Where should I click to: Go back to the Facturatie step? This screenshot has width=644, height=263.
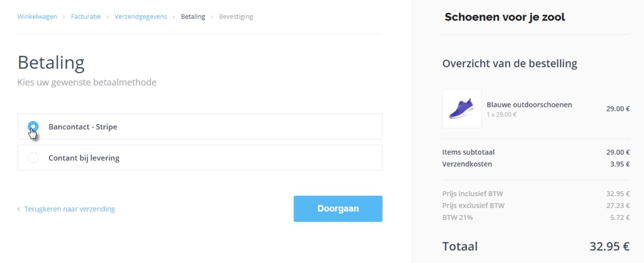click(86, 17)
